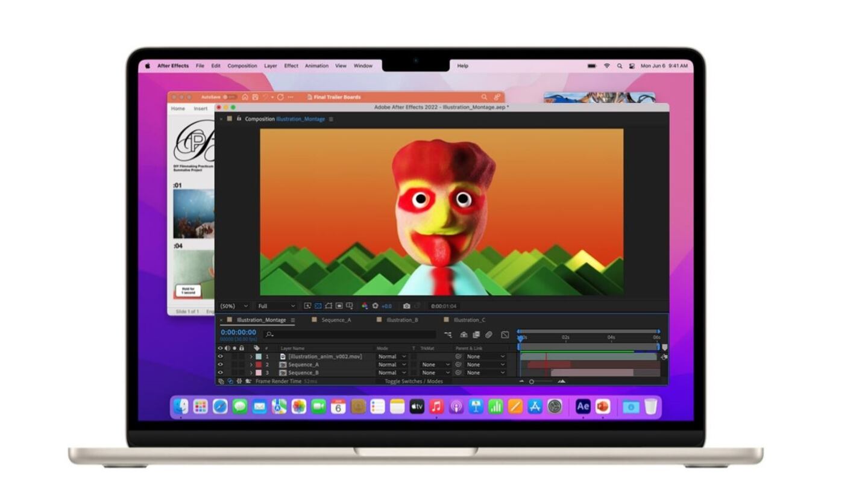Viewport: 868px width, 488px height.
Task: Open the 50% magnification dropdown
Action: pos(234,306)
